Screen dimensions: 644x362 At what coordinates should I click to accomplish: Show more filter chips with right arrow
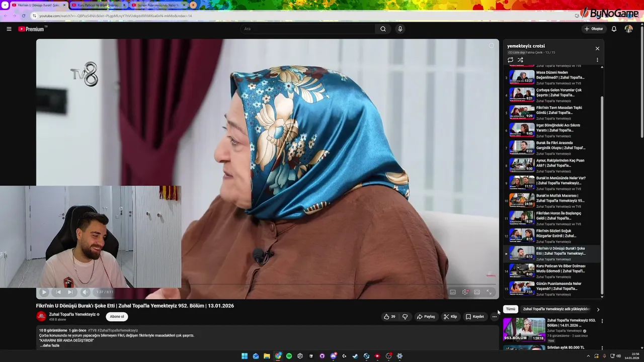(598, 310)
